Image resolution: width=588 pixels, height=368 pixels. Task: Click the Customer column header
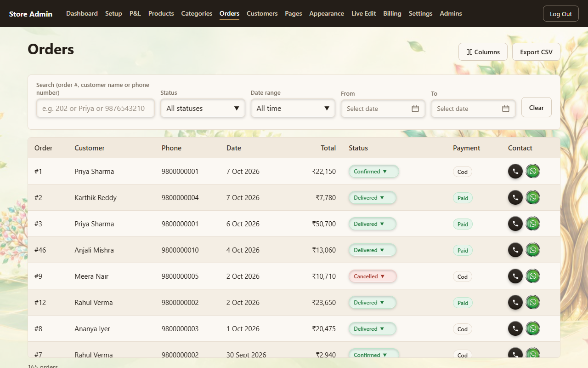point(90,148)
